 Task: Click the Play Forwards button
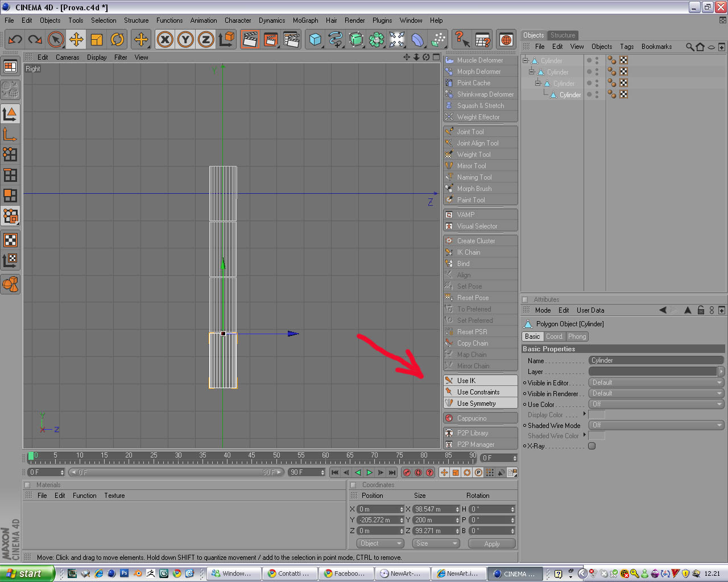click(370, 472)
